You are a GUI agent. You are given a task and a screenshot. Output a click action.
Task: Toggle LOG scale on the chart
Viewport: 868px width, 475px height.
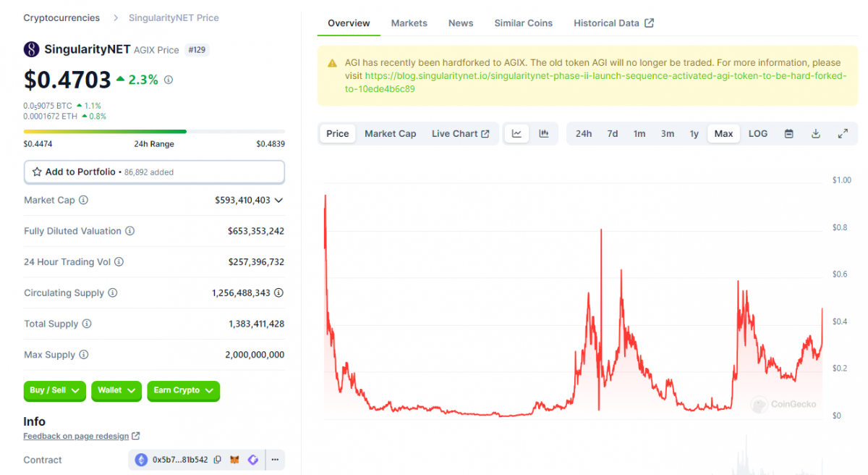pos(758,133)
